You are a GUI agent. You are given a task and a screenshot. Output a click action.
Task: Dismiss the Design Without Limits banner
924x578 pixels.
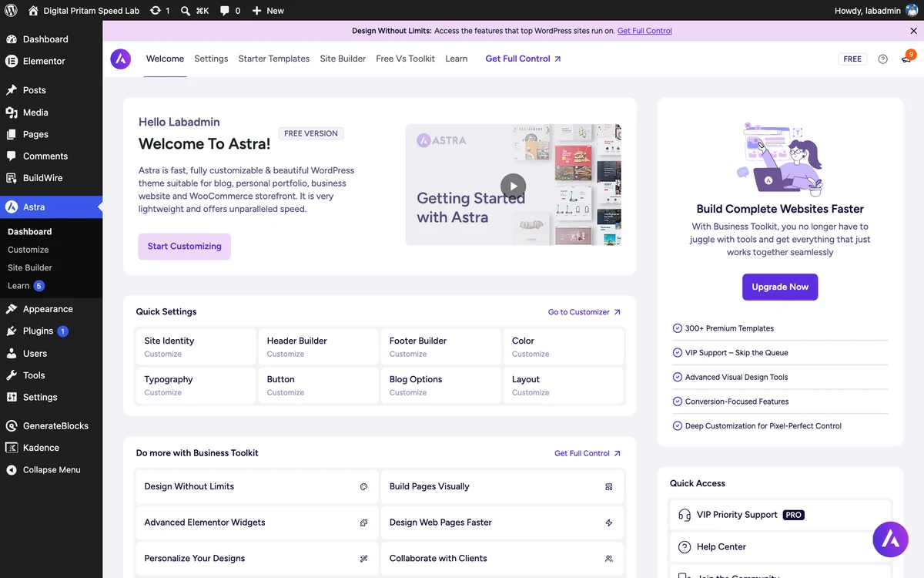(x=913, y=31)
